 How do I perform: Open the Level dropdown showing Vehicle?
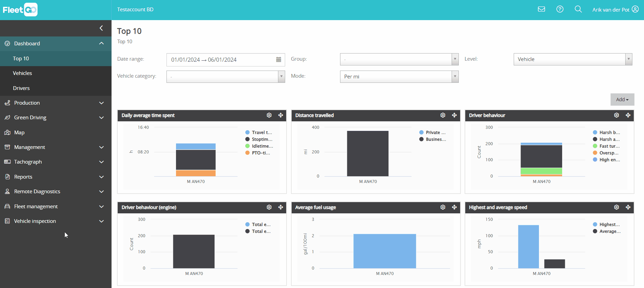(x=573, y=59)
